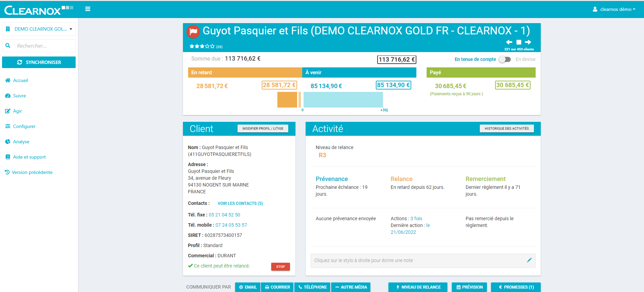Click 221 sur 453 clients counter

pos(519,49)
